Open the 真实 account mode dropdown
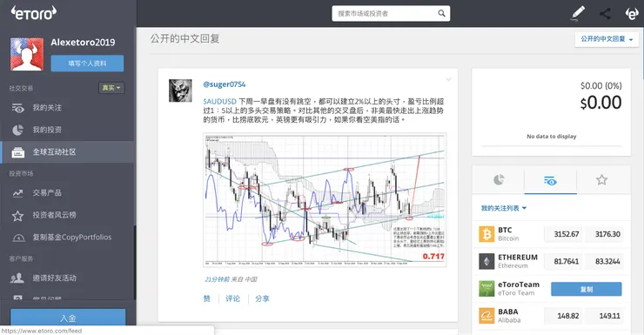 (x=111, y=88)
